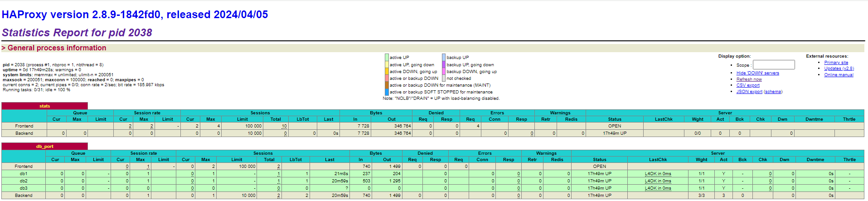868x201 pixels.
Task: Click the stats Frontend 'OPEN' status
Action: coord(615,126)
